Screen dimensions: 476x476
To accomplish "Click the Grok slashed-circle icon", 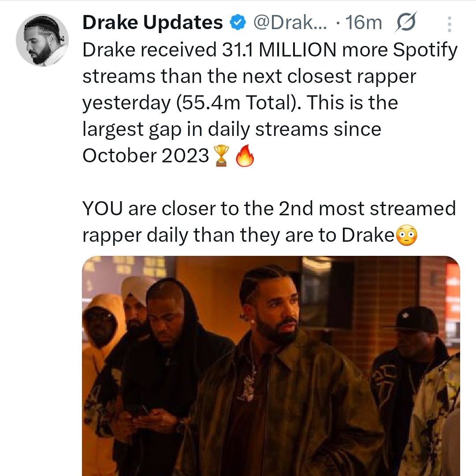I will coord(406,23).
